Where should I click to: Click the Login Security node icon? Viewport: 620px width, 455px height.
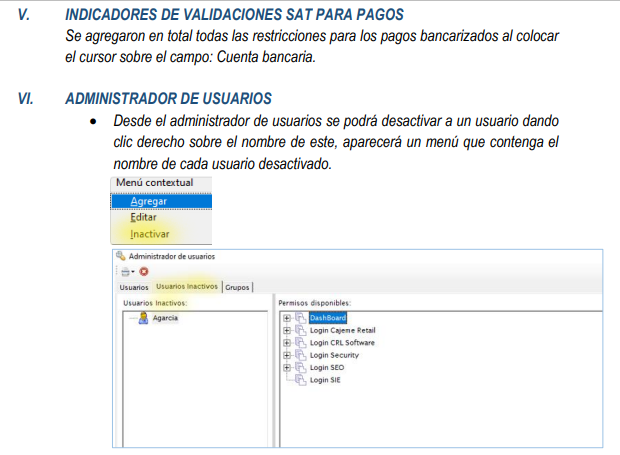click(x=301, y=355)
